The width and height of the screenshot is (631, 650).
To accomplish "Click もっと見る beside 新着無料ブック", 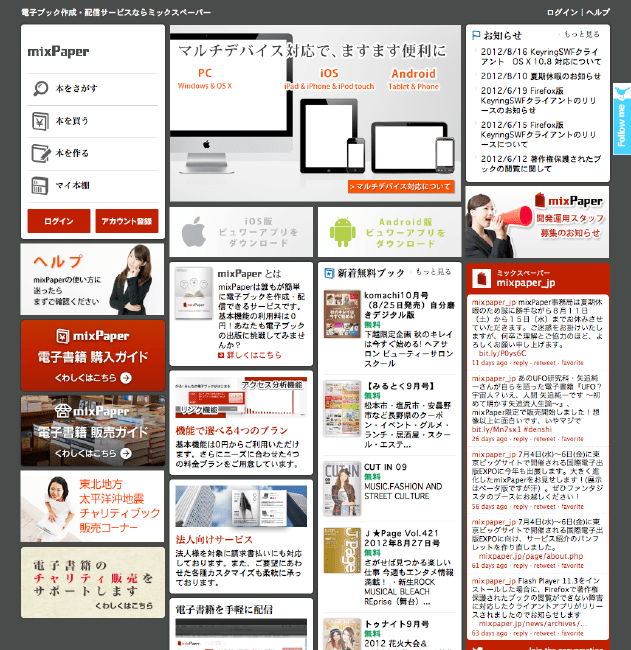I will coord(433,272).
